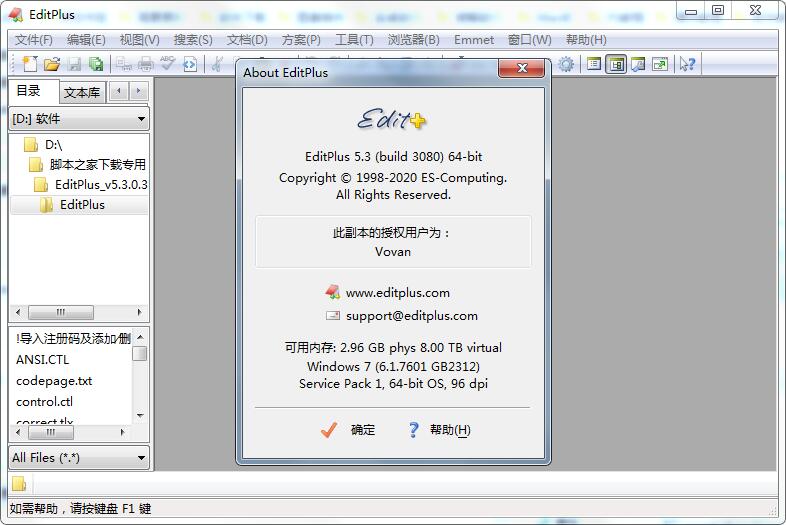Open the www.editplus.com link

[398, 292]
